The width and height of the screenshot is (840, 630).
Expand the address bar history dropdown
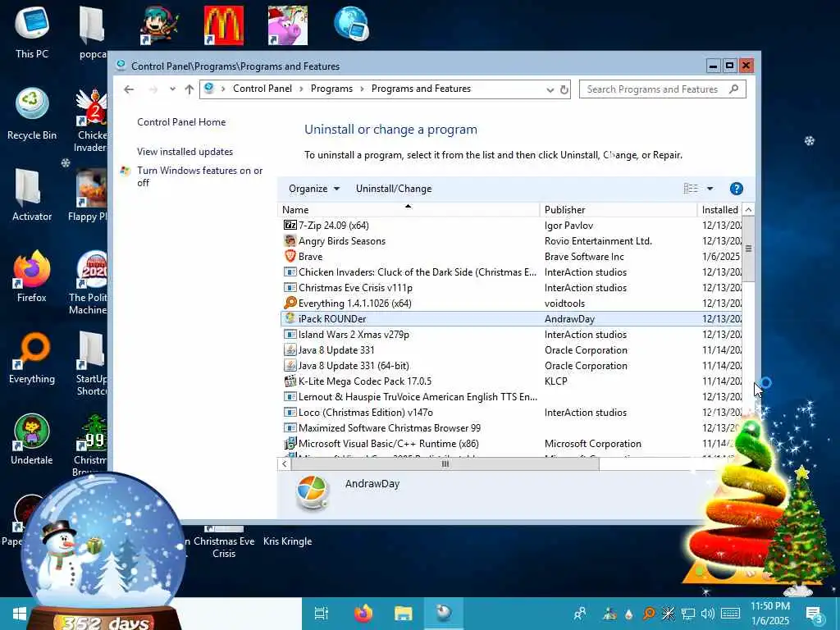550,90
